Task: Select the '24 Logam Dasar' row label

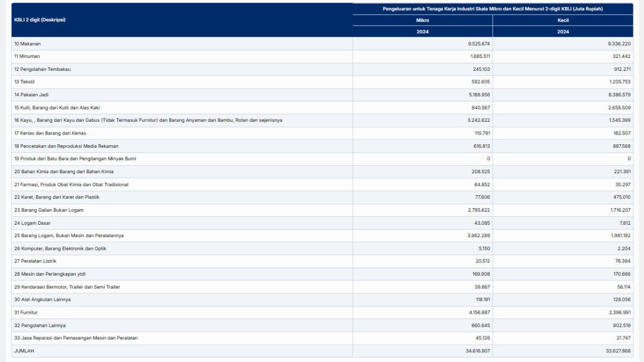Action: (32, 223)
